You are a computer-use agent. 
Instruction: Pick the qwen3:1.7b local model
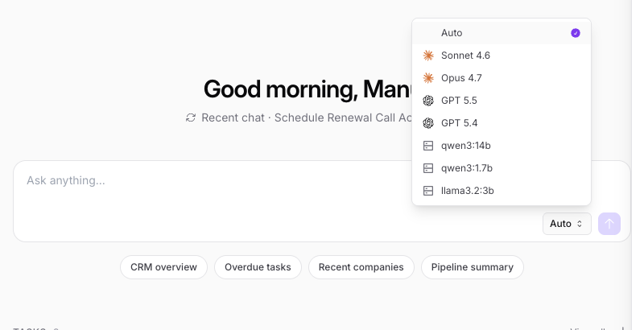tap(501, 168)
